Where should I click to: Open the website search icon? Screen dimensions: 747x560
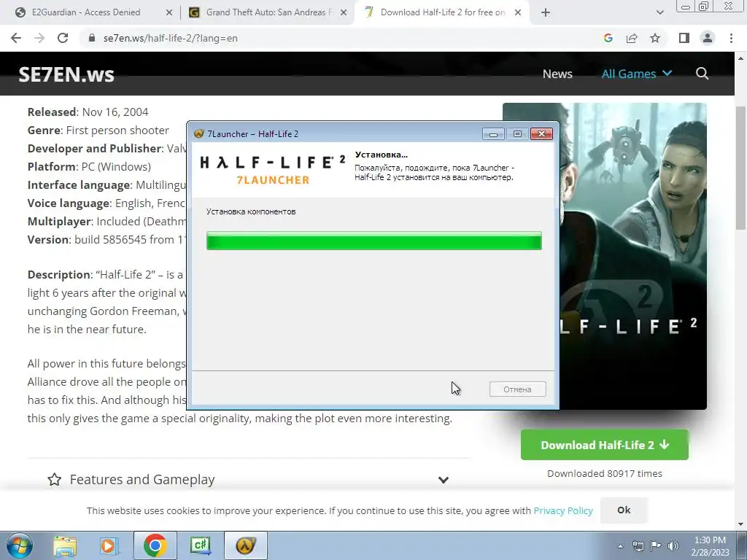703,74
